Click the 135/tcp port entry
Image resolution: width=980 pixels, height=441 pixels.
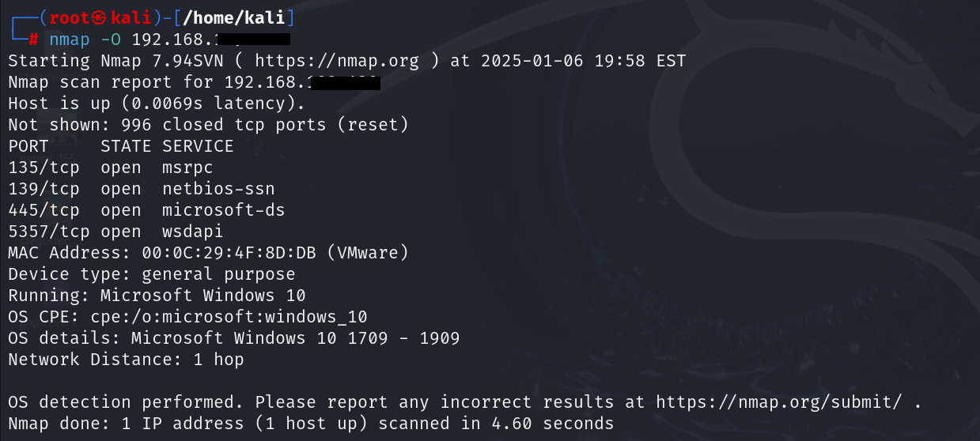44,168
